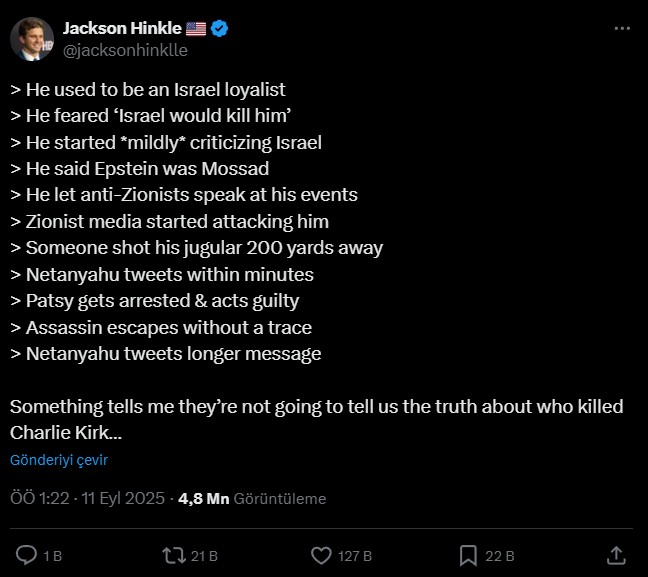Open Jackson Hinkle's profile avatar
Viewport: 648px width, 577px height.
click(x=33, y=39)
